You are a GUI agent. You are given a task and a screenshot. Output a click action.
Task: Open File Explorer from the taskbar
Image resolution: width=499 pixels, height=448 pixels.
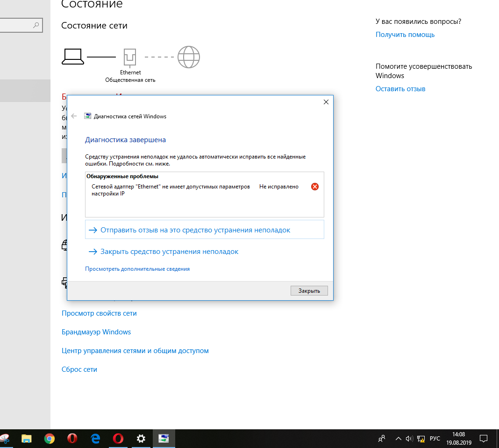(27, 439)
